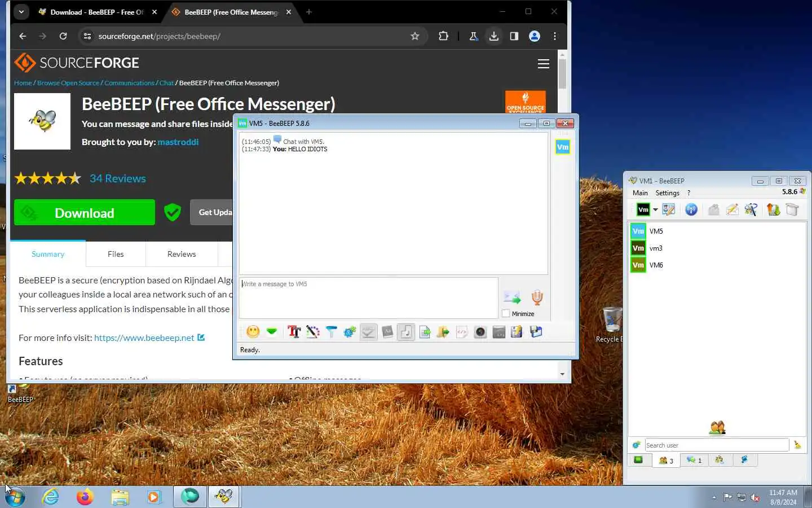Click the green down-arrow icon in chat toolbar
The image size is (812, 508).
pyautogui.click(x=272, y=332)
